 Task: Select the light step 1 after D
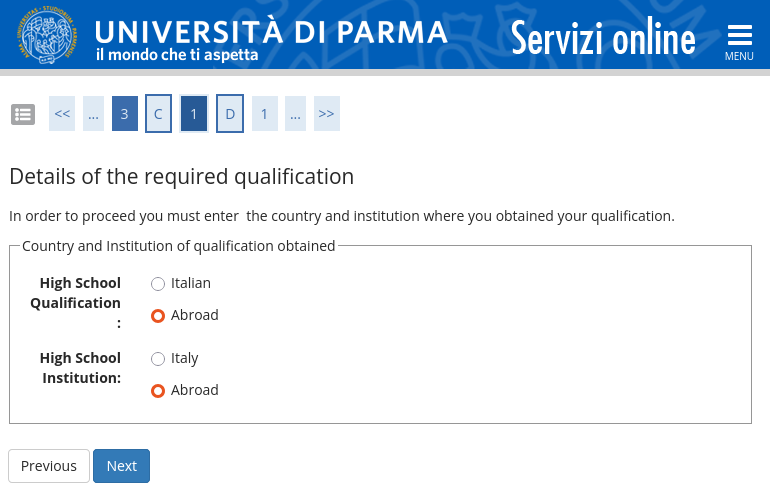click(264, 114)
